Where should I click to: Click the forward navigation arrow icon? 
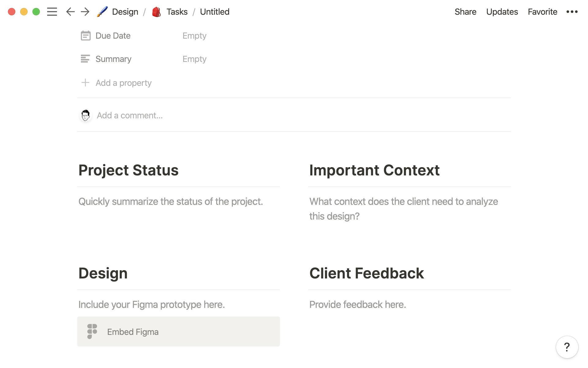coord(85,11)
